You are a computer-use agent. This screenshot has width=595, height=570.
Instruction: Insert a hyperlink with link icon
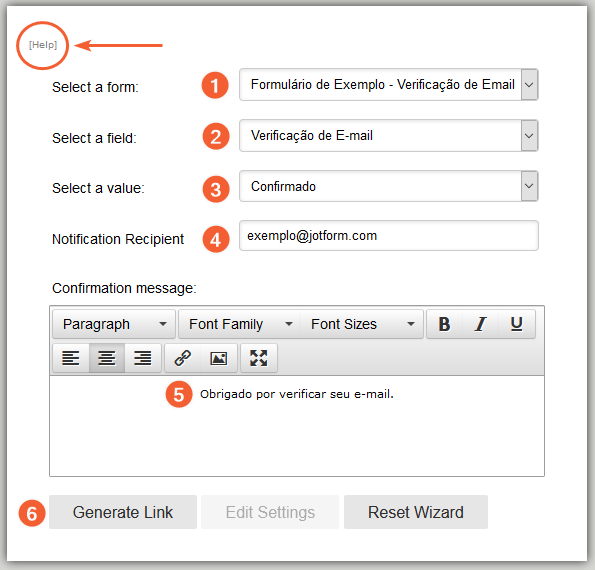pyautogui.click(x=183, y=358)
